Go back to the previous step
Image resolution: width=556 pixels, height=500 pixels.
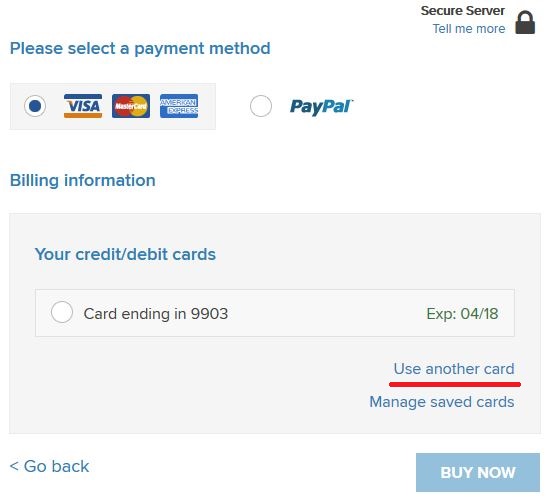[49, 466]
